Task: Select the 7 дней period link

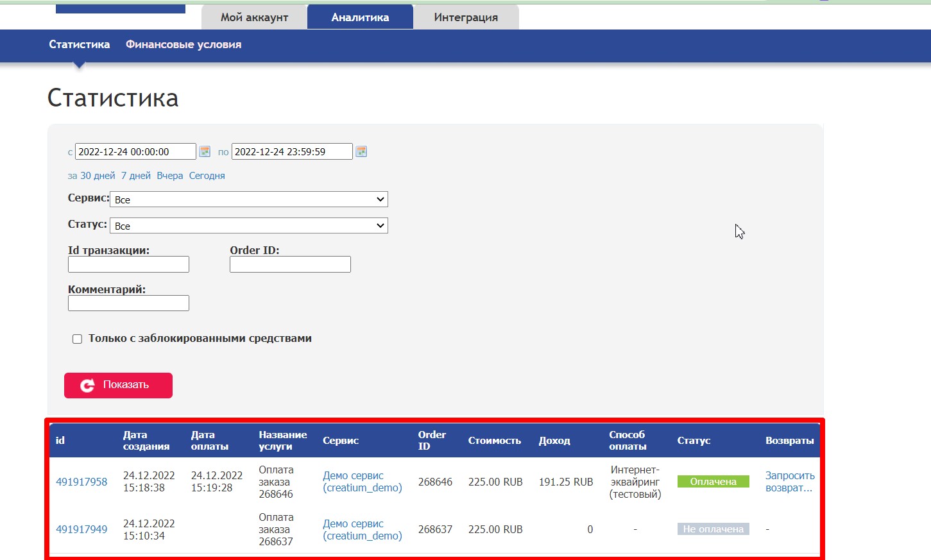Action: click(136, 176)
